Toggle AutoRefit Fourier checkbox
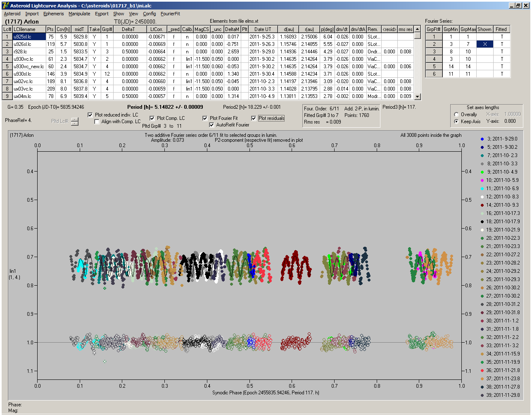Image resolution: width=532 pixels, height=415 pixels. click(x=212, y=125)
